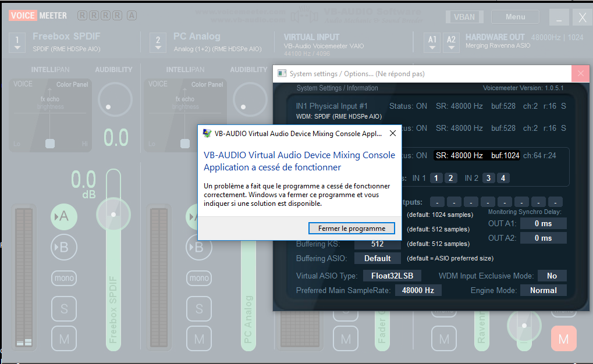
Task: Toggle the B bus button on Freebox SPDIF strip
Action: click(x=64, y=247)
